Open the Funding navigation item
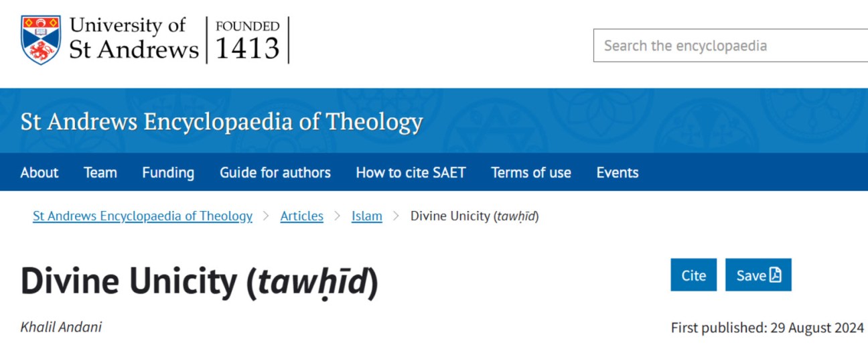This screenshot has width=868, height=357. [168, 172]
